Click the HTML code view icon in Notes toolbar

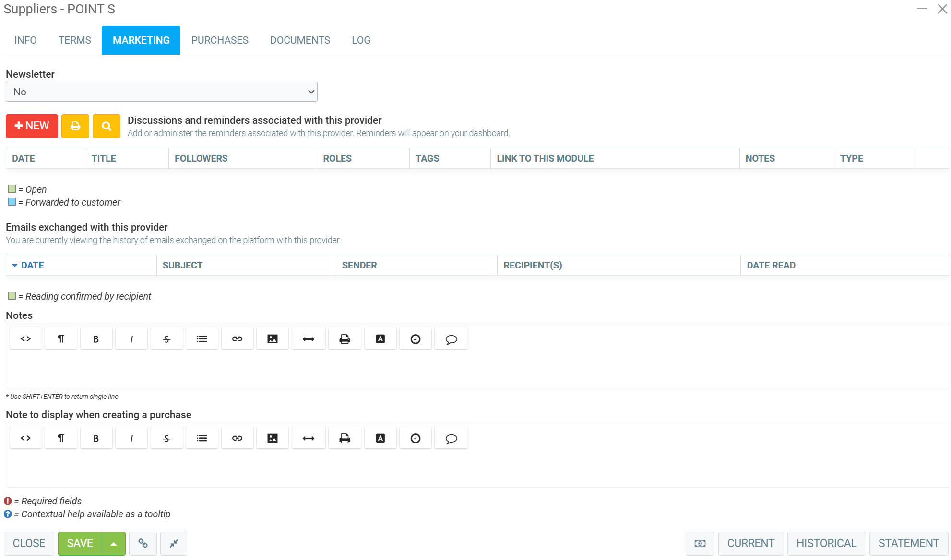[26, 339]
